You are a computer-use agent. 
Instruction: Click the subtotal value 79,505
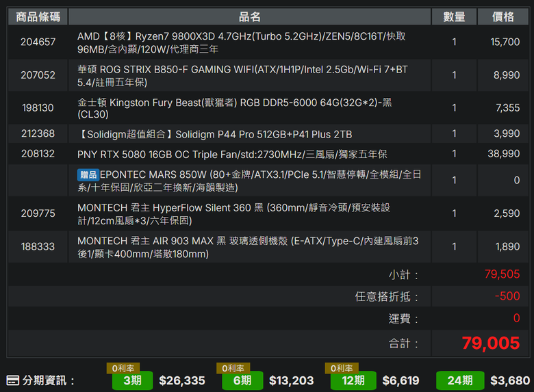[502, 274]
